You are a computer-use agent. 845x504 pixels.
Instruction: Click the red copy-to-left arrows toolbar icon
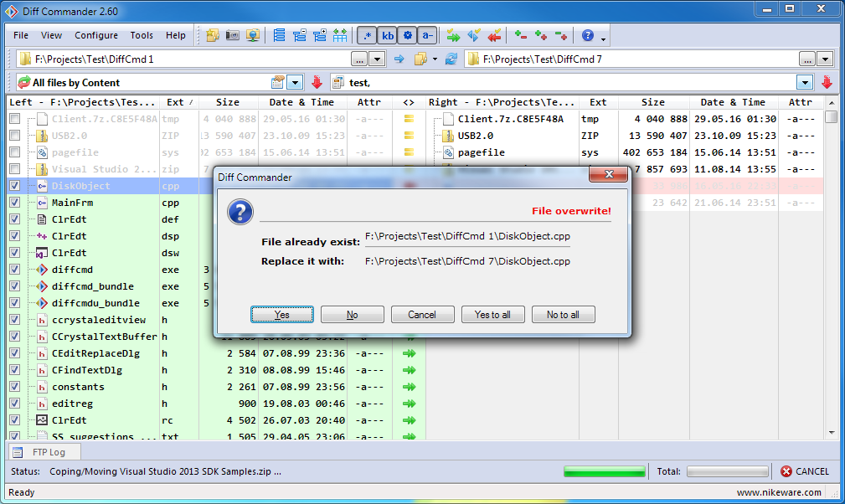pyautogui.click(x=493, y=35)
